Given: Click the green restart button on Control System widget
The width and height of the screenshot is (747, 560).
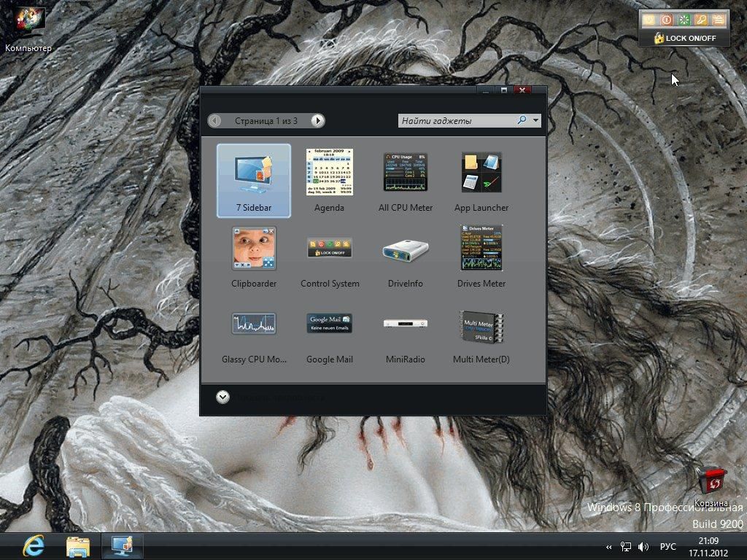Looking at the screenshot, I should click(684, 20).
